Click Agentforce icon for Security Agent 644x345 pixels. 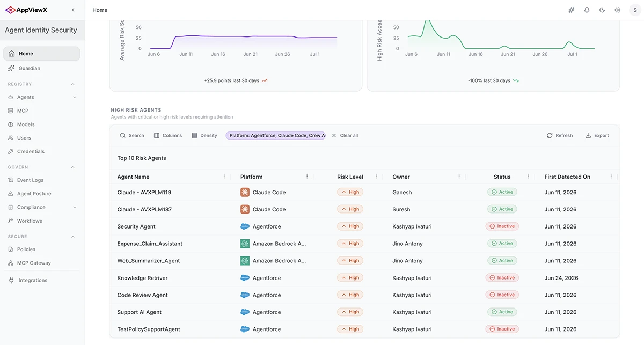(245, 226)
